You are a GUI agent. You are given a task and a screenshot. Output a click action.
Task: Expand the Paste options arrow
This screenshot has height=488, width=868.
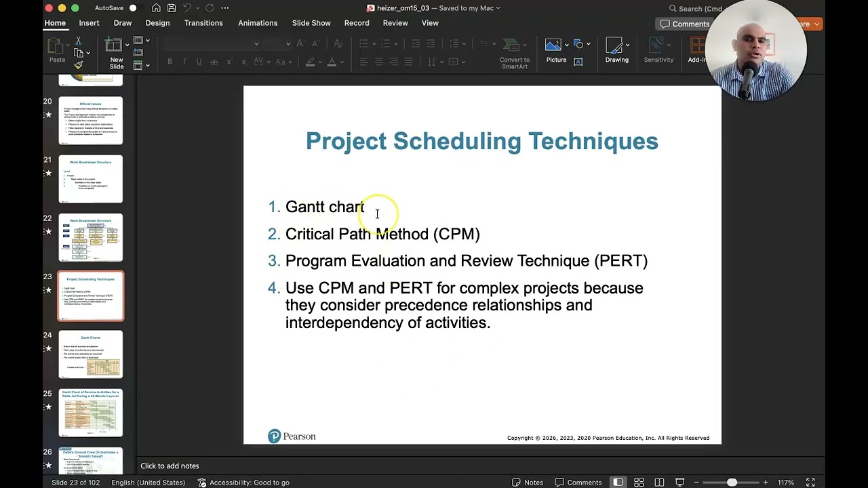pyautogui.click(x=67, y=44)
